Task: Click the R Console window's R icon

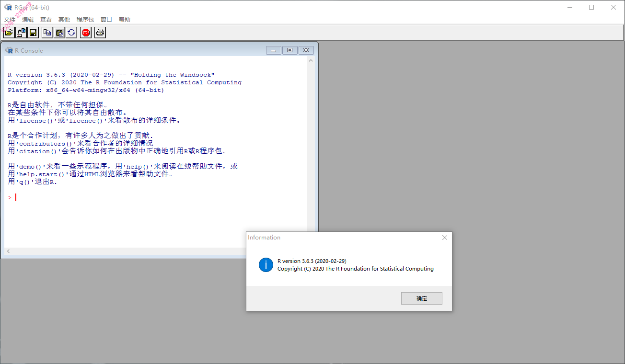Action: [x=9, y=50]
